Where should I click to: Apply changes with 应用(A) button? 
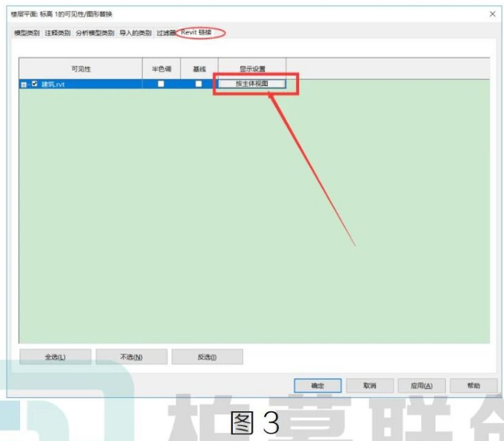[422, 385]
